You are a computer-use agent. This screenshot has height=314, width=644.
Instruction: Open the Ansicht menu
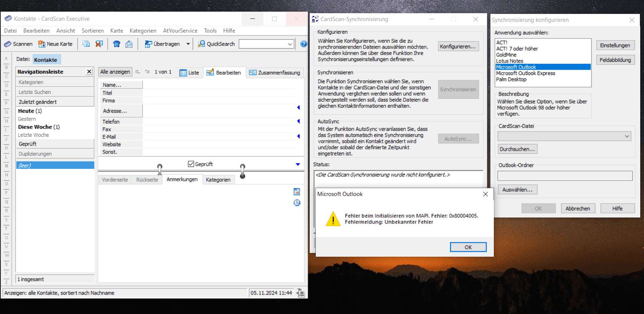pos(66,31)
